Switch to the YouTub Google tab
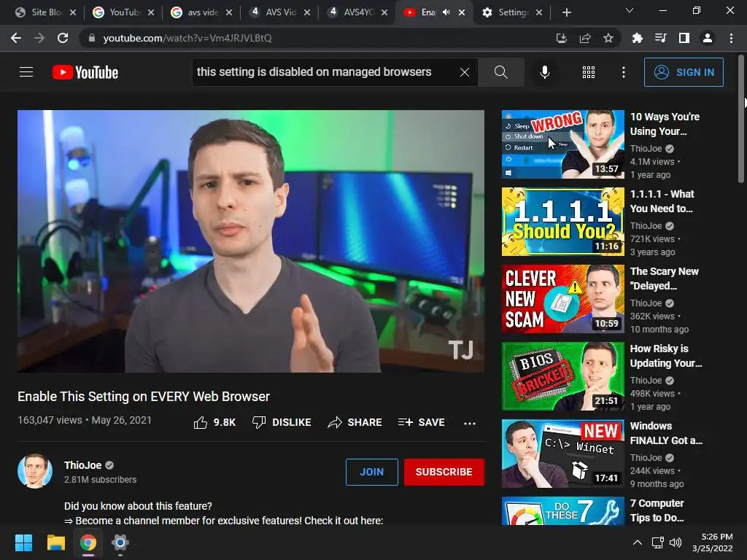Screen dimensions: 747x560 [124, 12]
